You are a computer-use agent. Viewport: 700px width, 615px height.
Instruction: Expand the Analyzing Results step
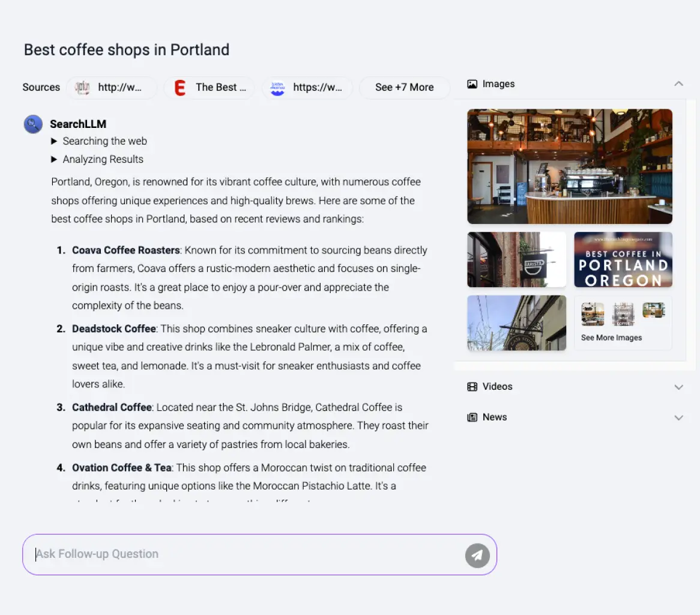tap(55, 159)
